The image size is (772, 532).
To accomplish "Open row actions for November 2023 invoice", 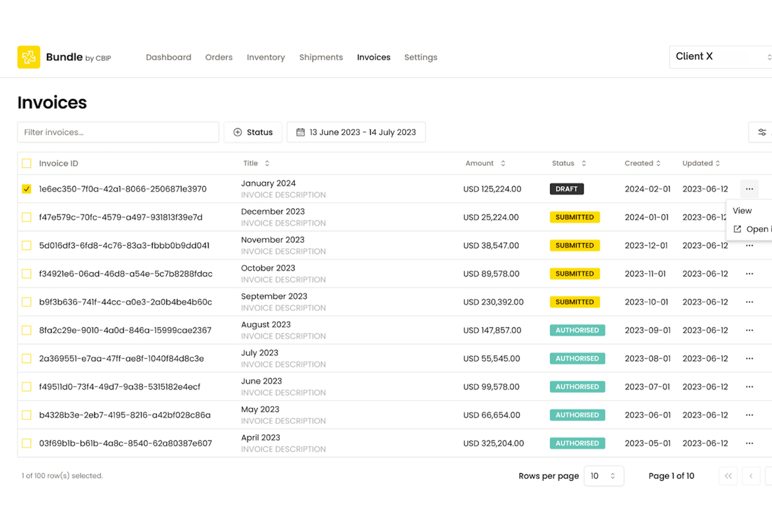I will (x=749, y=245).
